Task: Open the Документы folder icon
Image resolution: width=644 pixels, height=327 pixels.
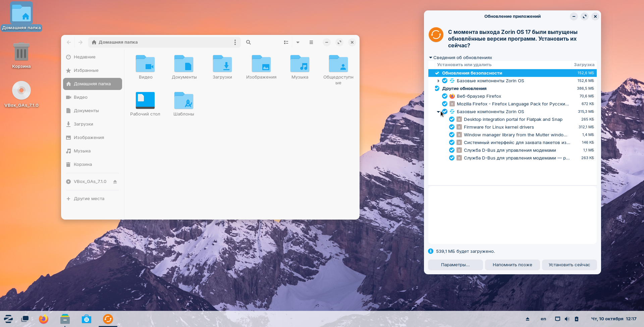Action: 184,64
